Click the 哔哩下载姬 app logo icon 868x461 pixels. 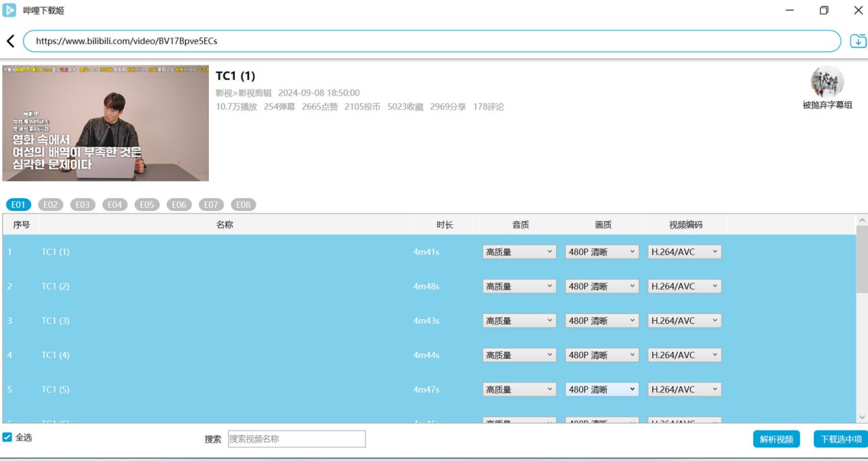point(9,10)
